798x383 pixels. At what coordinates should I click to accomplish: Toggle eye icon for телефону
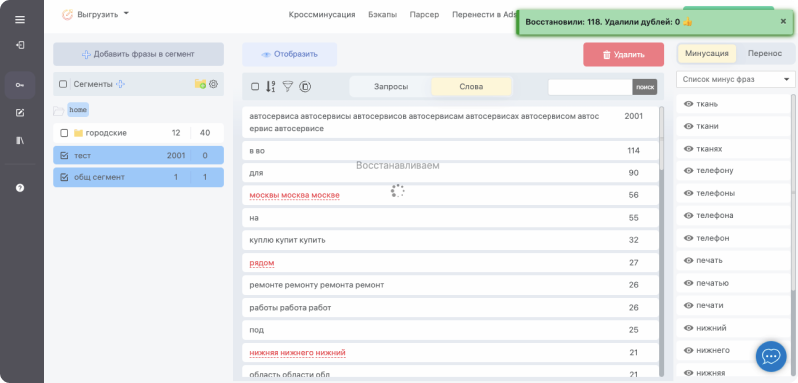(x=689, y=170)
